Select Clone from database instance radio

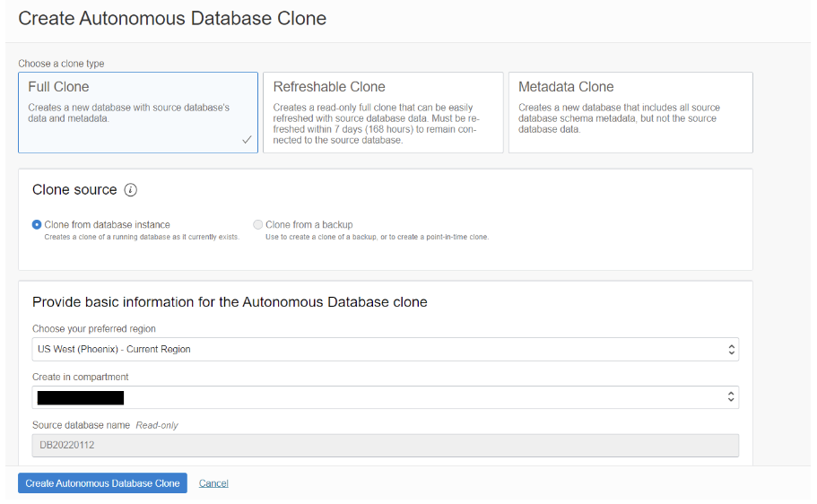(x=37, y=224)
